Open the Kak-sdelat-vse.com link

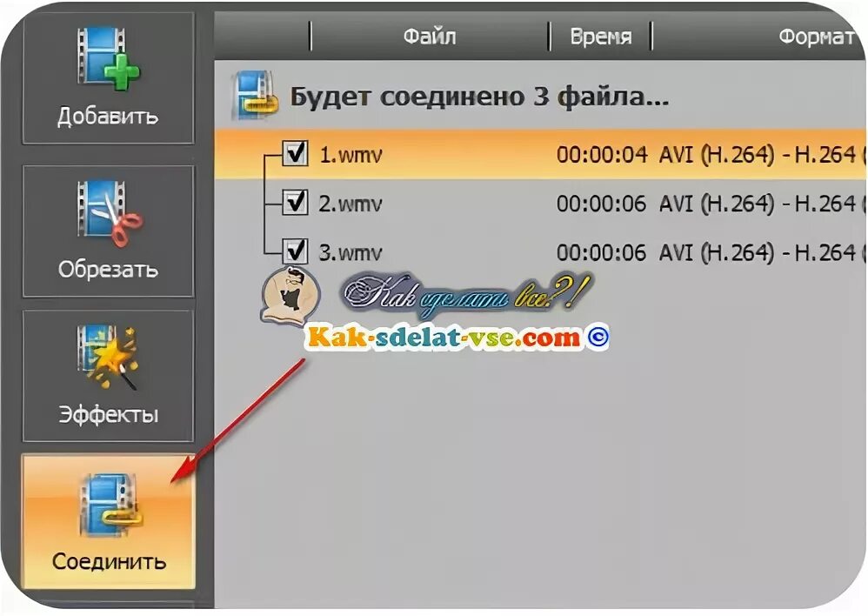[x=444, y=336]
